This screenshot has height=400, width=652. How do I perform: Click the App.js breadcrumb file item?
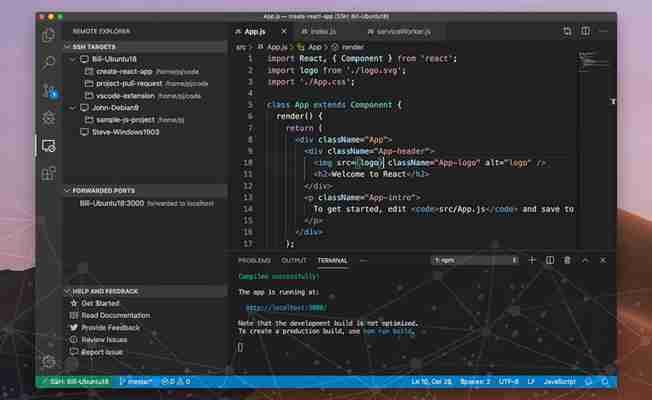click(x=273, y=47)
